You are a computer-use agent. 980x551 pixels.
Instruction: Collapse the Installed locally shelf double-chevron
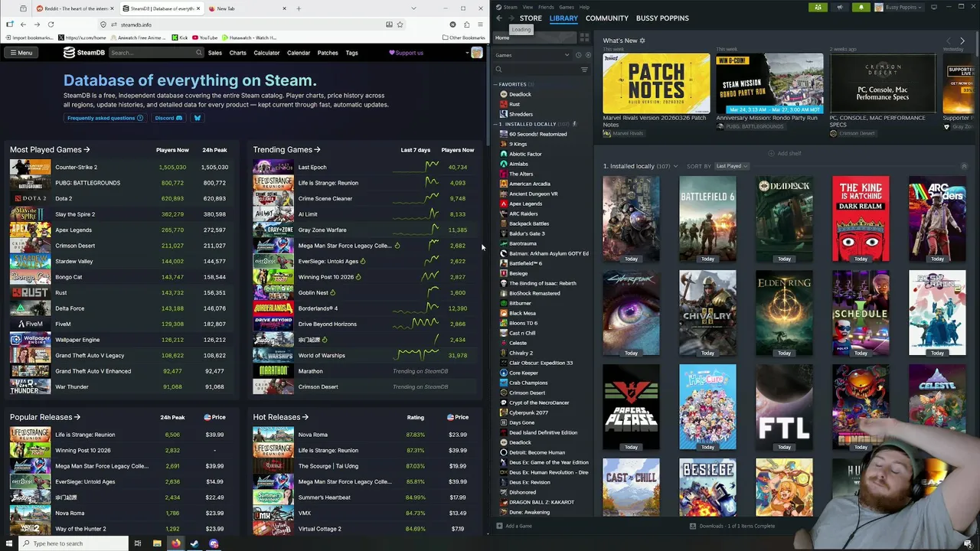click(964, 166)
